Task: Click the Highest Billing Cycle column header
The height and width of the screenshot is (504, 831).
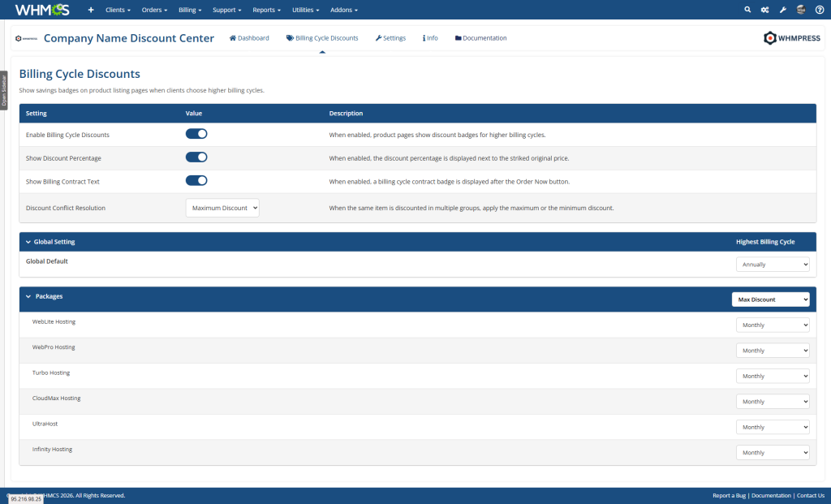Action: (x=765, y=242)
